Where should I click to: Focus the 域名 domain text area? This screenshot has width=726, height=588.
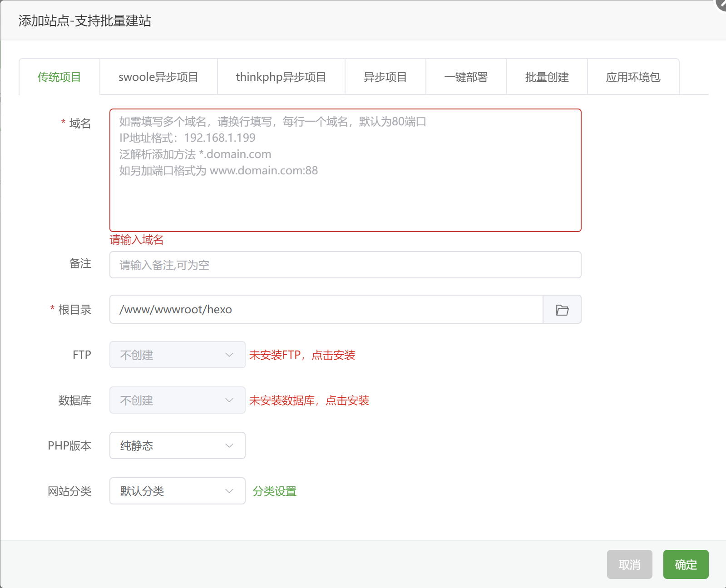click(346, 170)
